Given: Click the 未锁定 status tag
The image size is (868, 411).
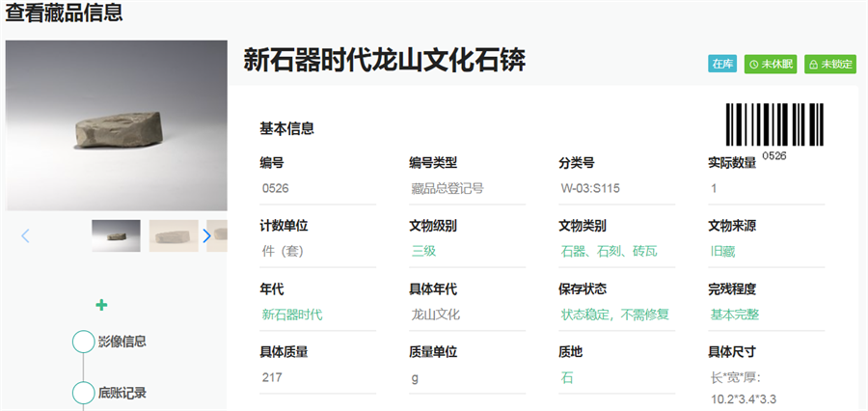Looking at the screenshot, I should (830, 65).
